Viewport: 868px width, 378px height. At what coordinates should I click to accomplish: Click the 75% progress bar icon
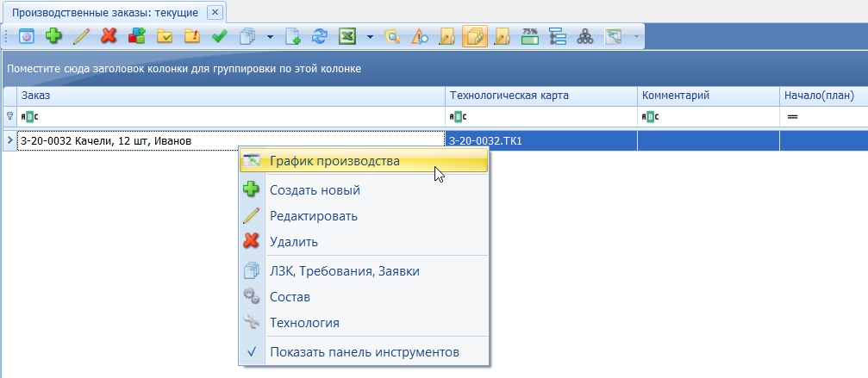point(530,37)
